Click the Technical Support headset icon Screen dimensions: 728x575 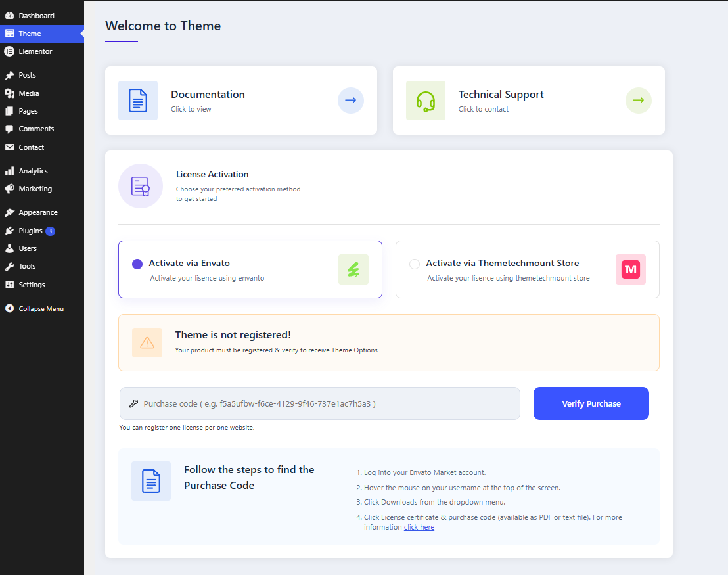[x=426, y=101]
